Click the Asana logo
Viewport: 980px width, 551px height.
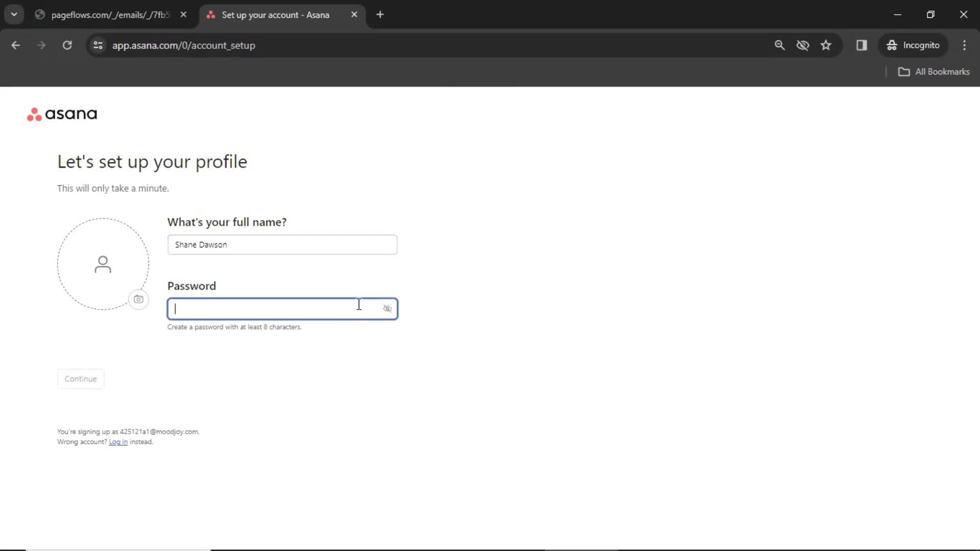pyautogui.click(x=62, y=114)
